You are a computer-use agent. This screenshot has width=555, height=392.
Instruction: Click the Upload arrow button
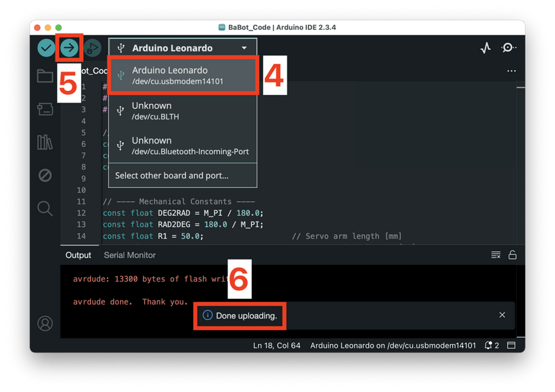[x=69, y=48]
